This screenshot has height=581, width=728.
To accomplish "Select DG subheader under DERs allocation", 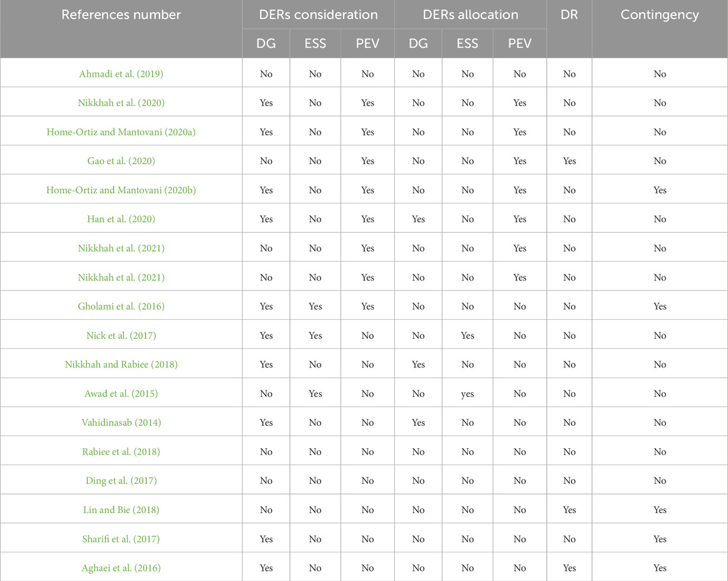I will (418, 44).
